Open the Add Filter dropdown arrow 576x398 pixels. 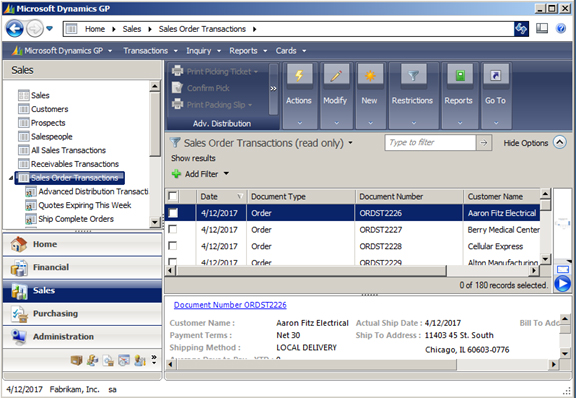(226, 173)
